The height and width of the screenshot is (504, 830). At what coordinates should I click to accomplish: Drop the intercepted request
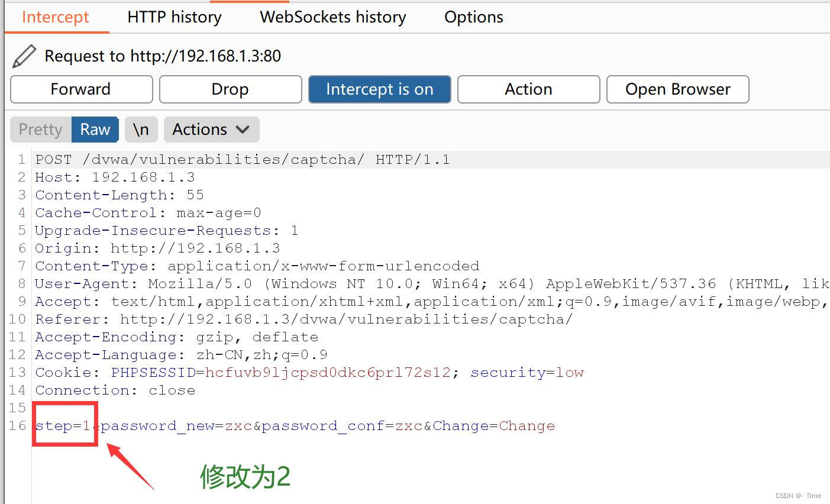click(x=230, y=89)
